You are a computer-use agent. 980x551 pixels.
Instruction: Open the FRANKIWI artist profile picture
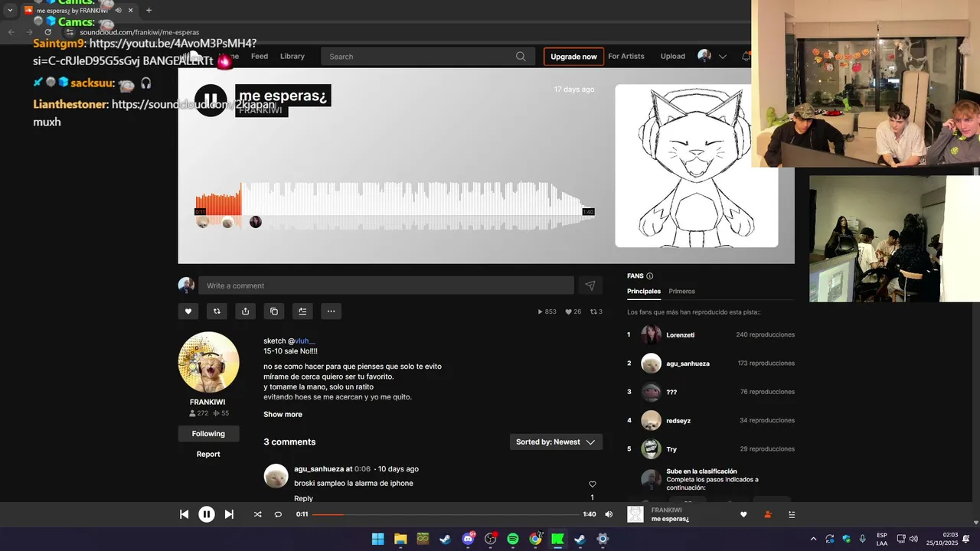(208, 362)
